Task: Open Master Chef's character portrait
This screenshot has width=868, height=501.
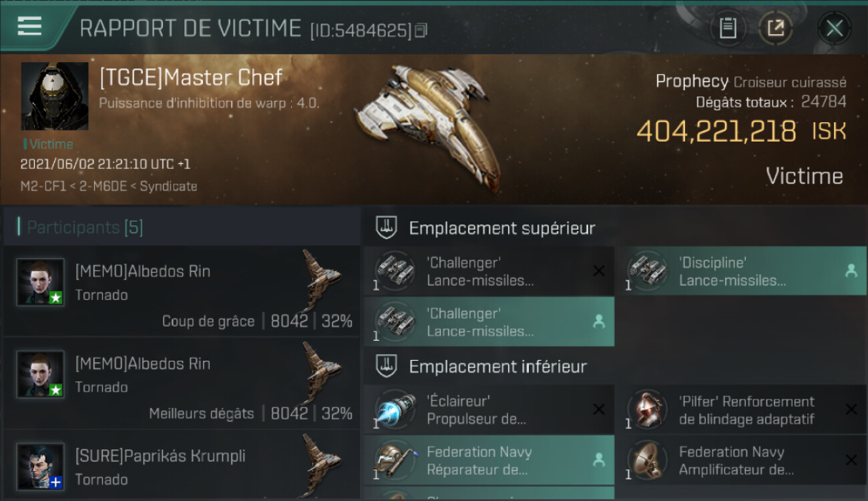Action: [55, 96]
